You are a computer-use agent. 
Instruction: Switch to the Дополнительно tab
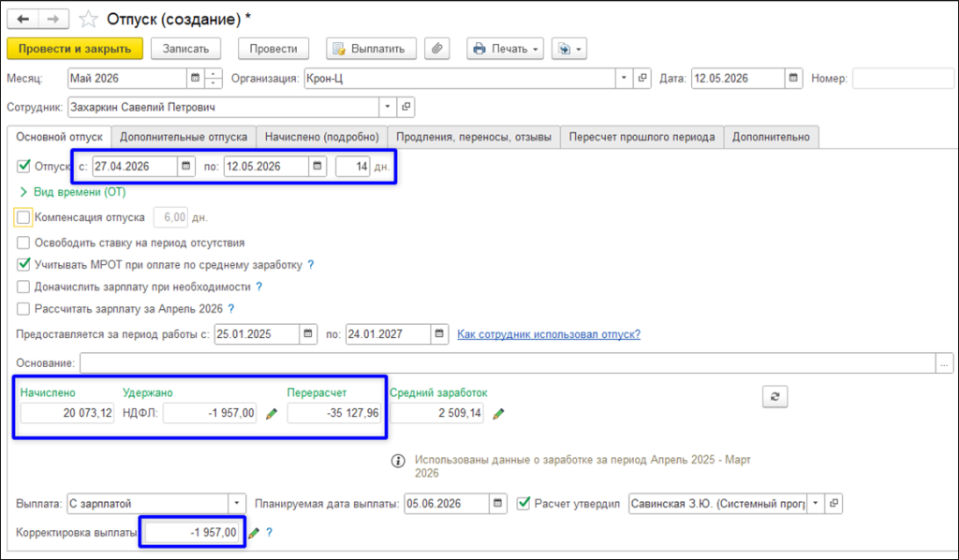(x=772, y=137)
